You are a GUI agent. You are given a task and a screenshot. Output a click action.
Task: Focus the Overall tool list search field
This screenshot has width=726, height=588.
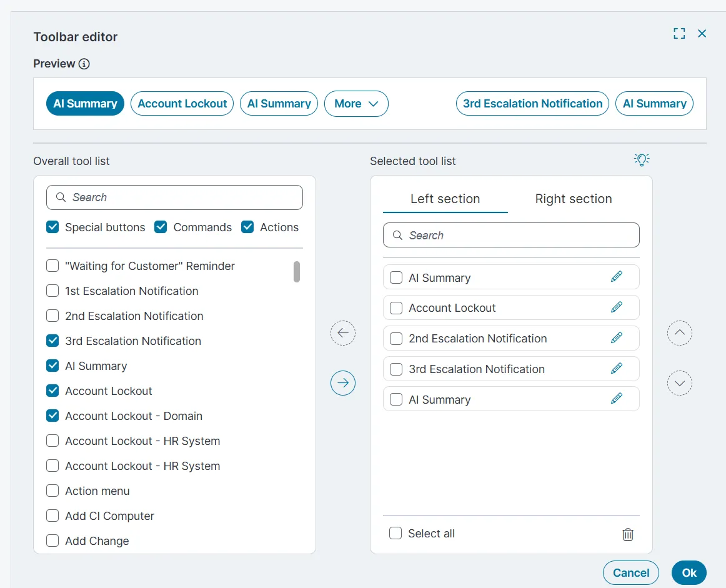pyautogui.click(x=174, y=197)
